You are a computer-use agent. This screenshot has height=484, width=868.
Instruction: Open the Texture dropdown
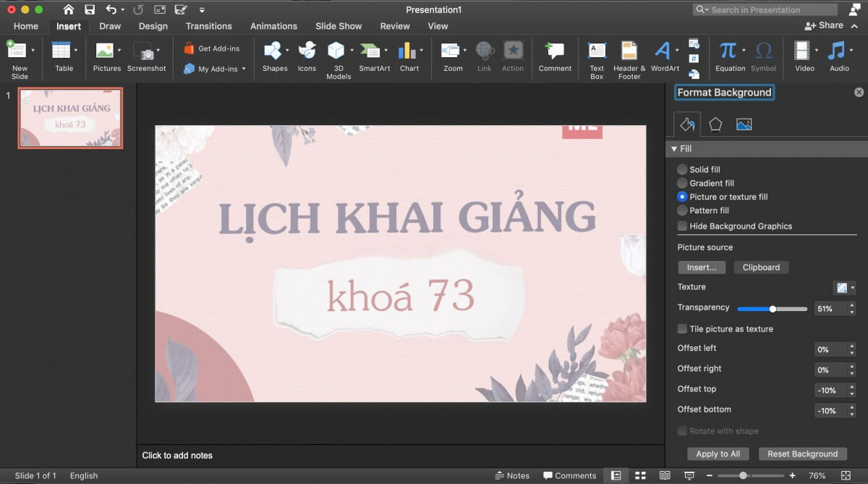(x=844, y=287)
